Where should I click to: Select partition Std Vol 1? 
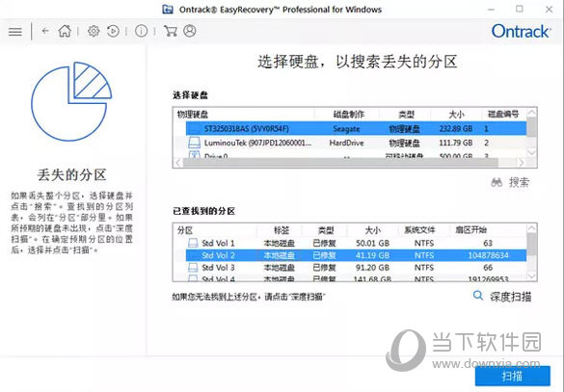356,244
